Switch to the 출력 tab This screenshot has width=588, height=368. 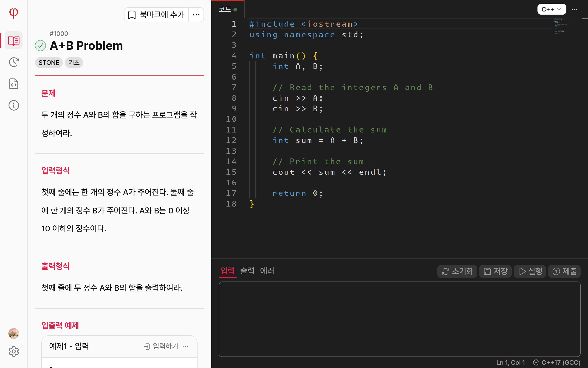[247, 271]
